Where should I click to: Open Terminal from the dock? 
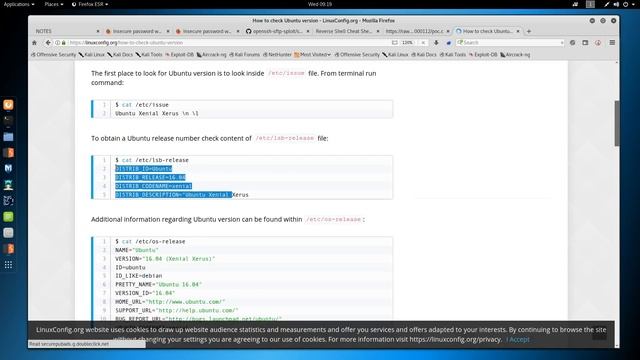[x=8, y=120]
